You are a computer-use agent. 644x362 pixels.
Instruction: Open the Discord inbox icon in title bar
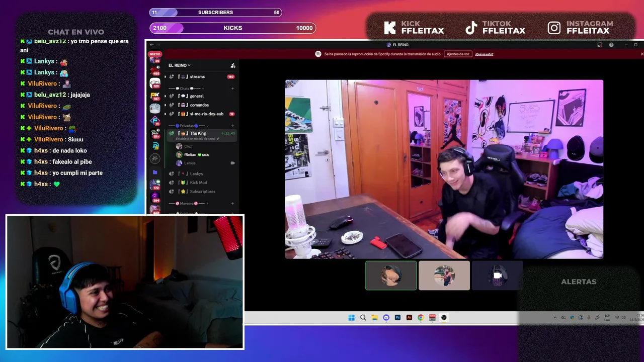pos(600,45)
